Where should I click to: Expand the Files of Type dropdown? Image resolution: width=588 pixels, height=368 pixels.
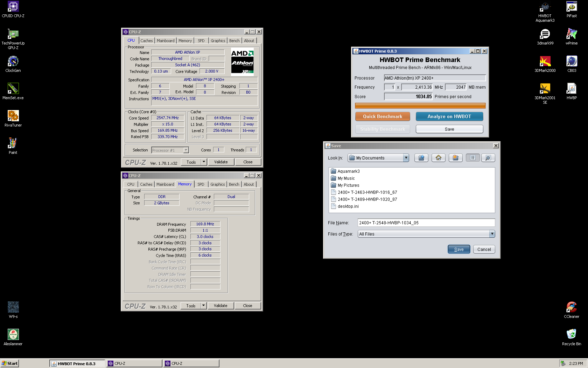pyautogui.click(x=492, y=234)
